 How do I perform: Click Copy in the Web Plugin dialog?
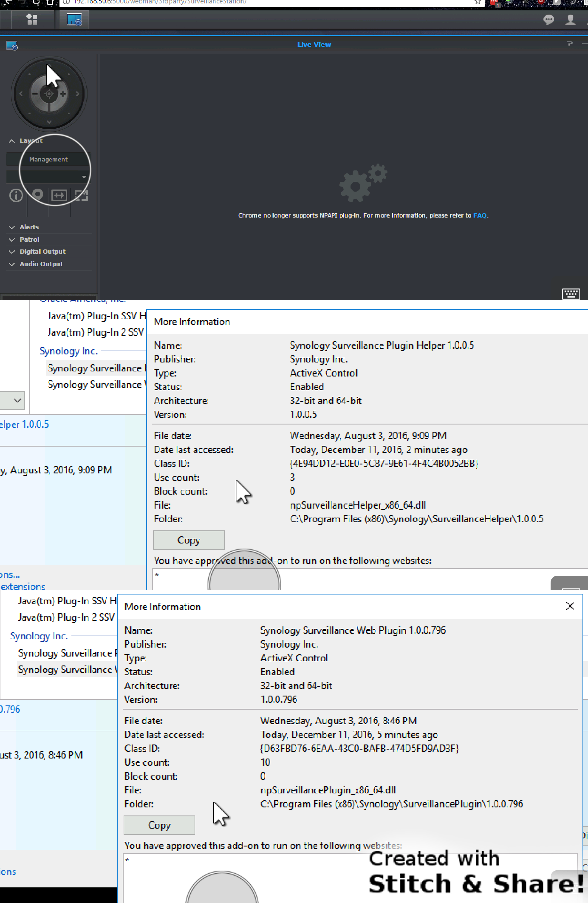[x=159, y=825]
